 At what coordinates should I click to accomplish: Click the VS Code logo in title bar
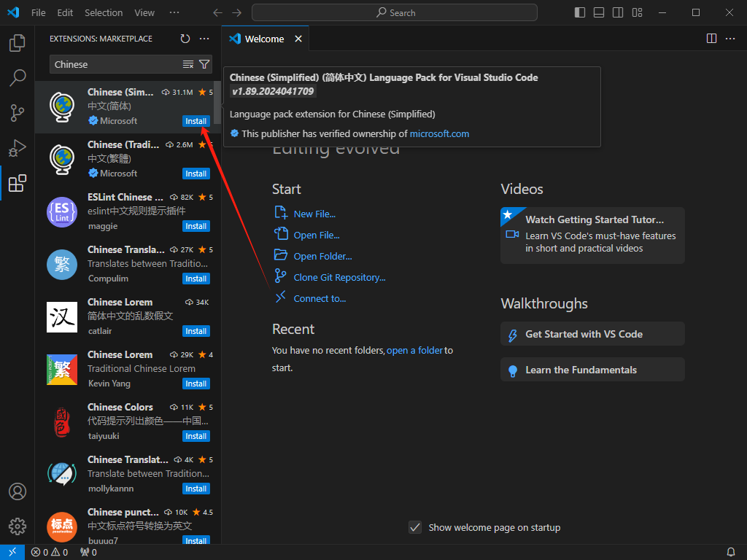[13, 12]
